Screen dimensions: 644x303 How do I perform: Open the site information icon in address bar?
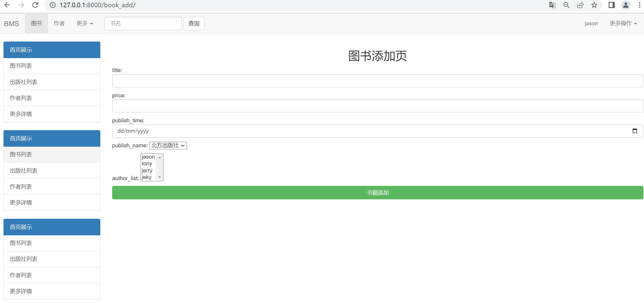(x=53, y=5)
